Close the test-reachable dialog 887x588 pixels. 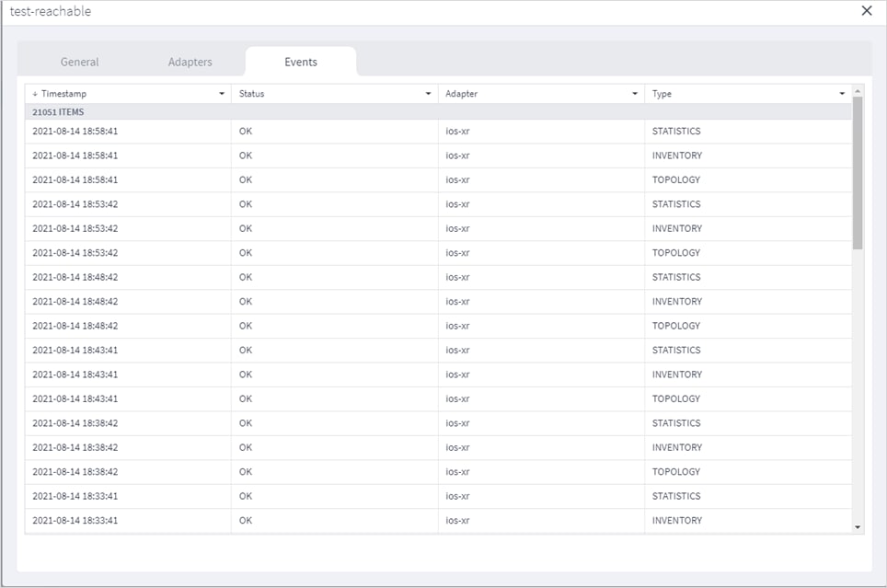pyautogui.click(x=868, y=11)
